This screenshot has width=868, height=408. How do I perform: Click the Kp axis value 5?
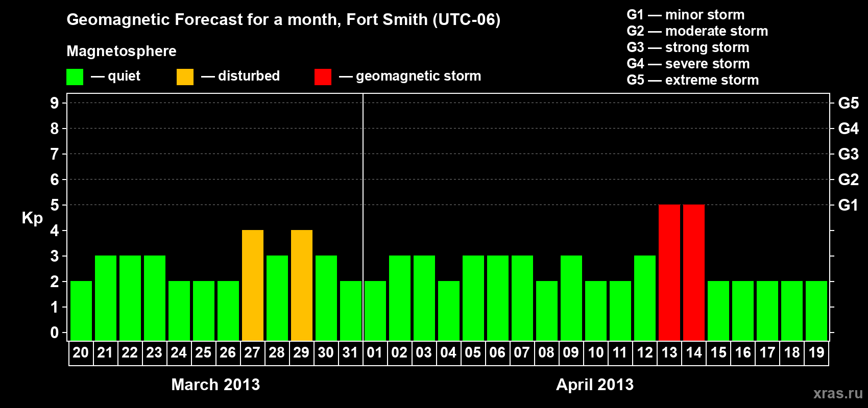pyautogui.click(x=54, y=205)
